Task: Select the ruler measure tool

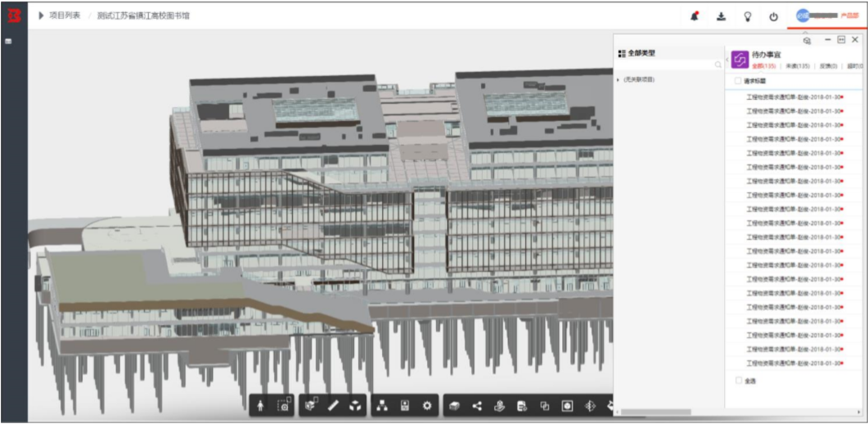Action: (333, 406)
